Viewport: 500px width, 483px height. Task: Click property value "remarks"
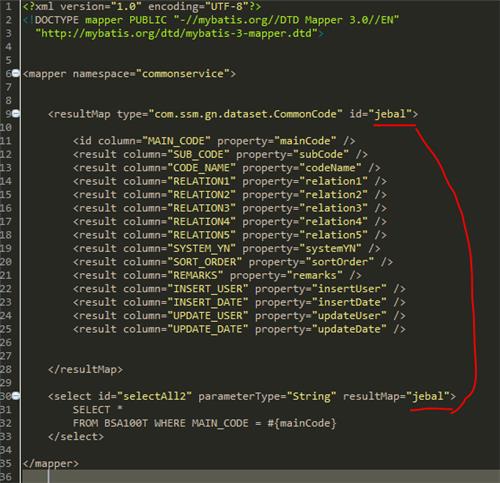pyautogui.click(x=314, y=275)
